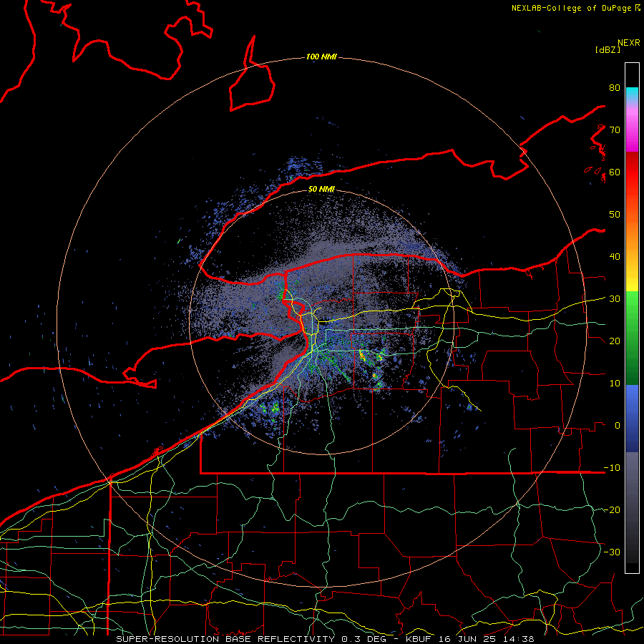The height and width of the screenshot is (644, 644).
Task: Click the 0.3 DEG elevation angle text
Action: pyautogui.click(x=366, y=639)
